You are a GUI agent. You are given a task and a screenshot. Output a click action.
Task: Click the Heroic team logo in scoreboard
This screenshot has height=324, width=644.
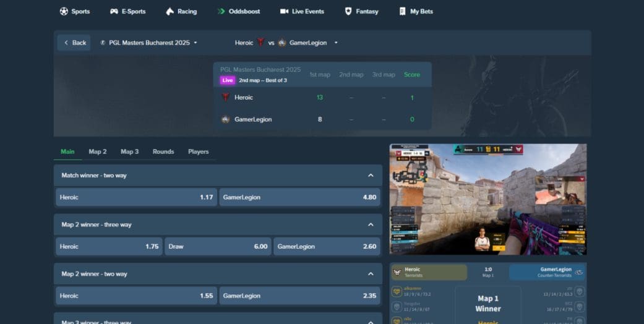[x=226, y=97]
